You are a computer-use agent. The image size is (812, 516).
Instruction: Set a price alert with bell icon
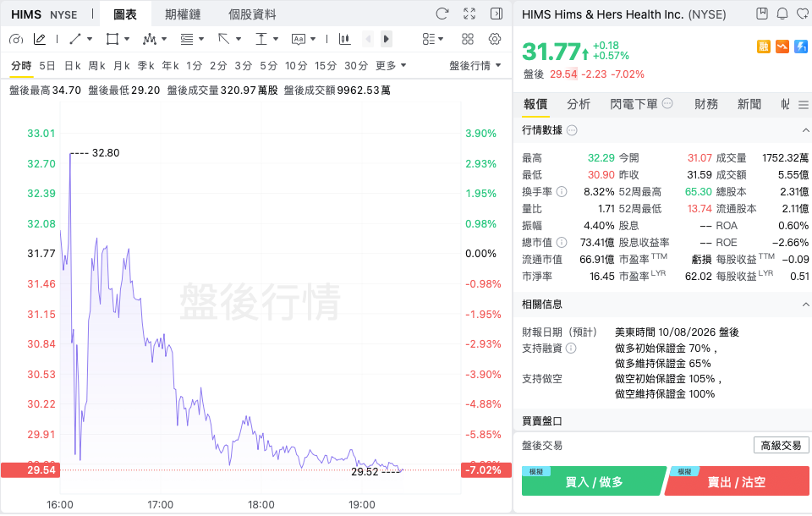tap(782, 14)
